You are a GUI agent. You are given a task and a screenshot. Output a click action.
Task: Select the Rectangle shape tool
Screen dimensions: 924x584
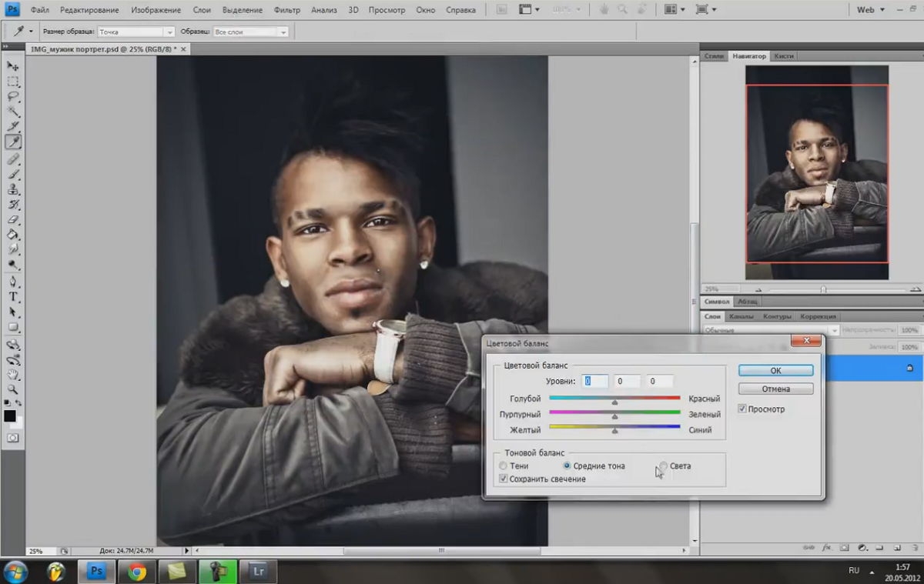click(x=13, y=327)
